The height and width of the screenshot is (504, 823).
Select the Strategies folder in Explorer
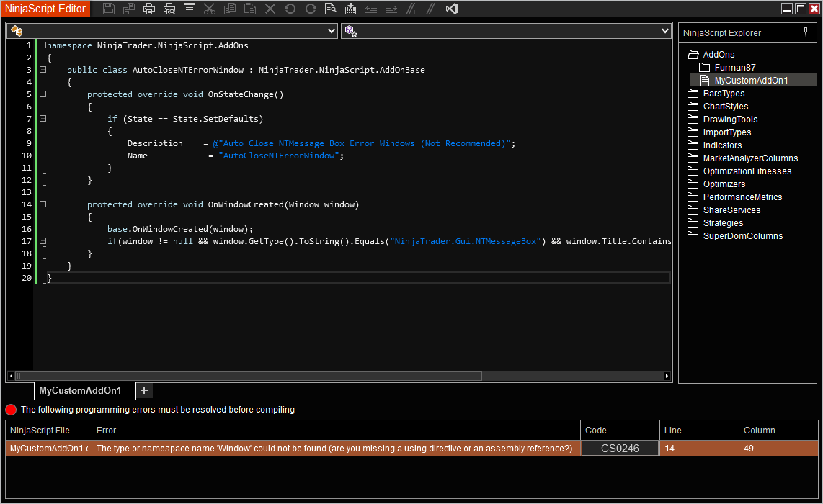pos(723,223)
